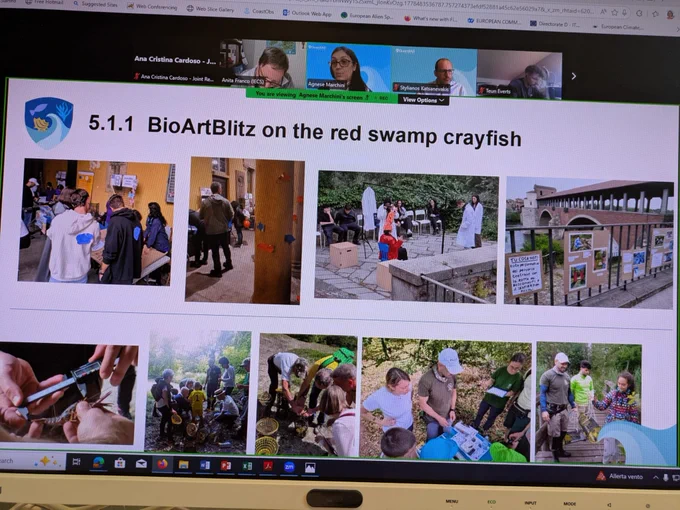Click the shield logo on the slide

point(49,123)
